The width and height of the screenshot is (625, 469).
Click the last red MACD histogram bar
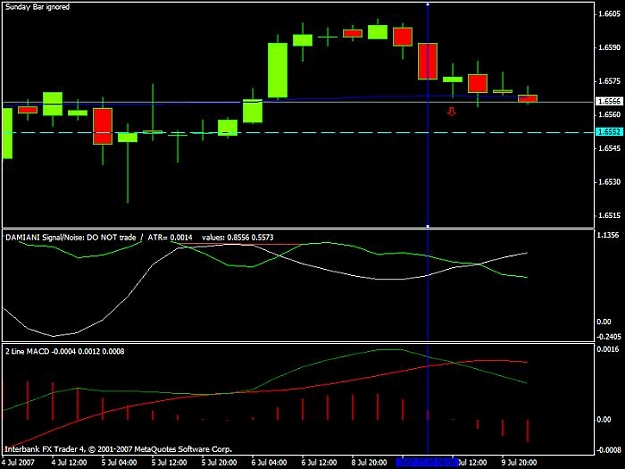(528, 431)
